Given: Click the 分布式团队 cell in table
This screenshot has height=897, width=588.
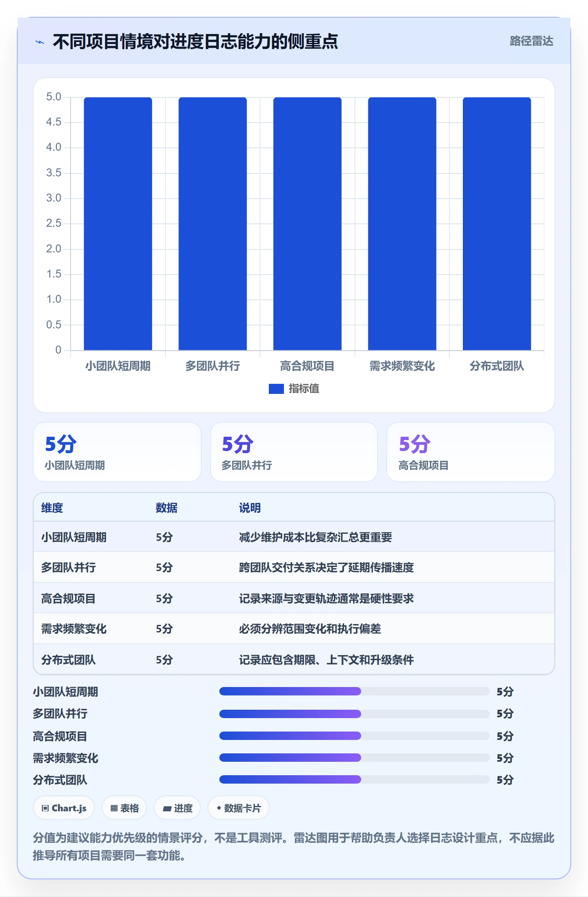Looking at the screenshot, I should tap(68, 660).
